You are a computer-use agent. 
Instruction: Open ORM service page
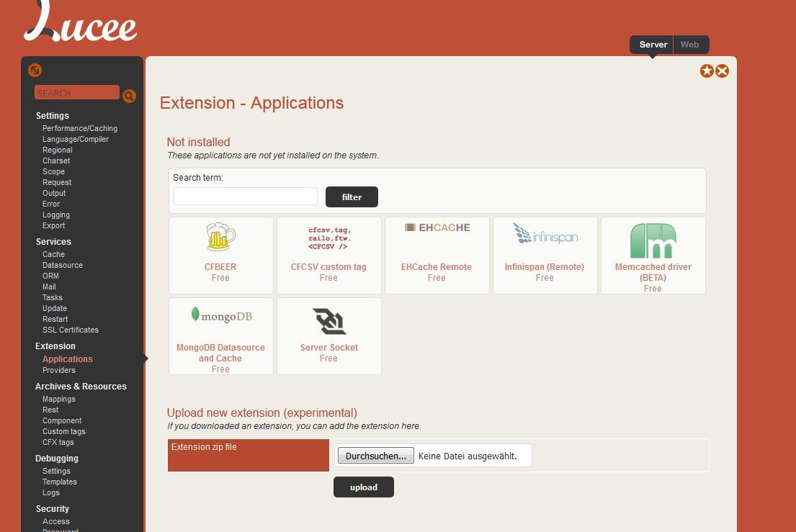point(50,276)
